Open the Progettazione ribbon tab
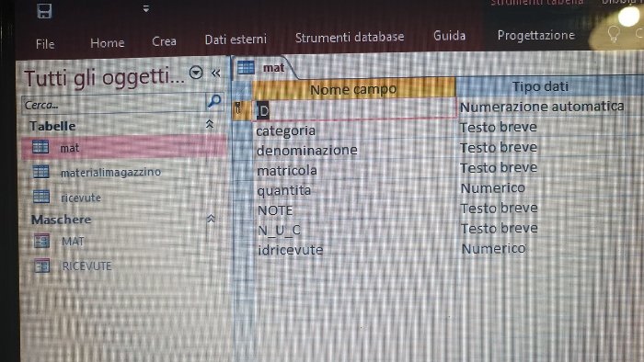Viewport: 644px width, 362px height. pos(536,36)
